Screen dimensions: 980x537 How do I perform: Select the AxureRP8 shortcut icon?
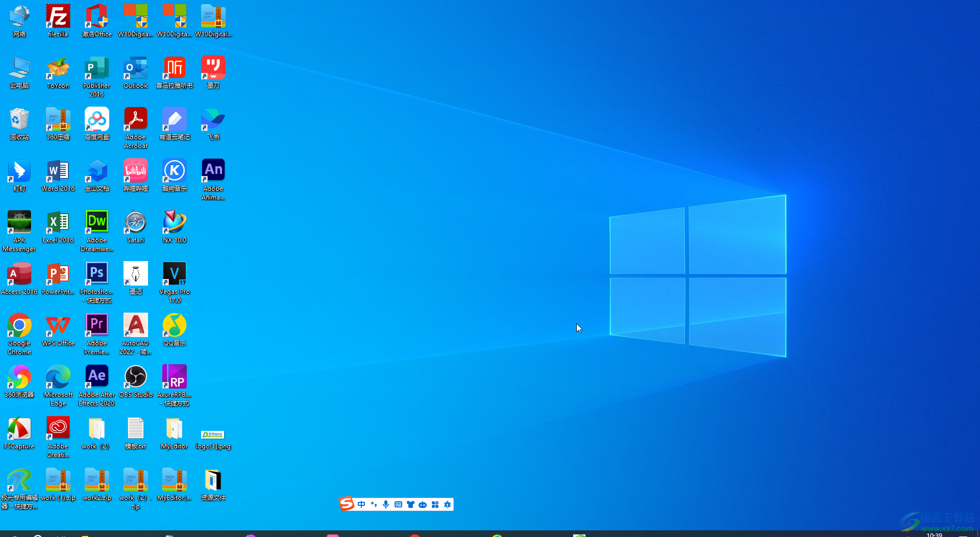pos(175,386)
